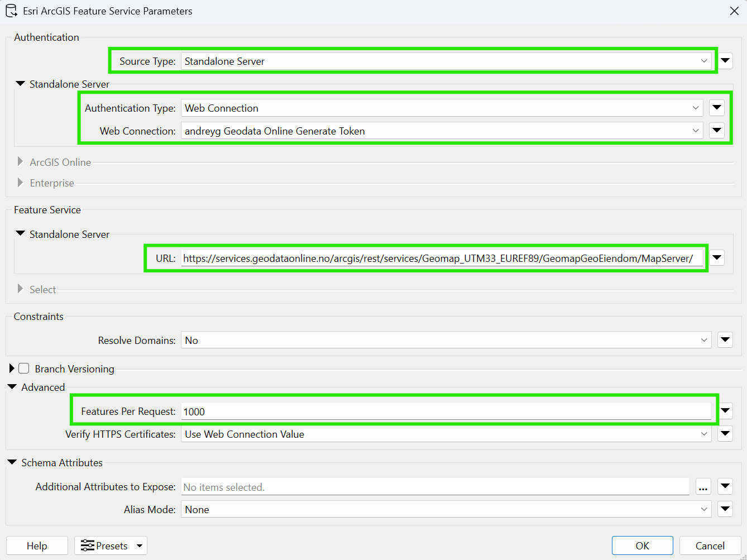Open the Web Connection dropdown

[442, 131]
